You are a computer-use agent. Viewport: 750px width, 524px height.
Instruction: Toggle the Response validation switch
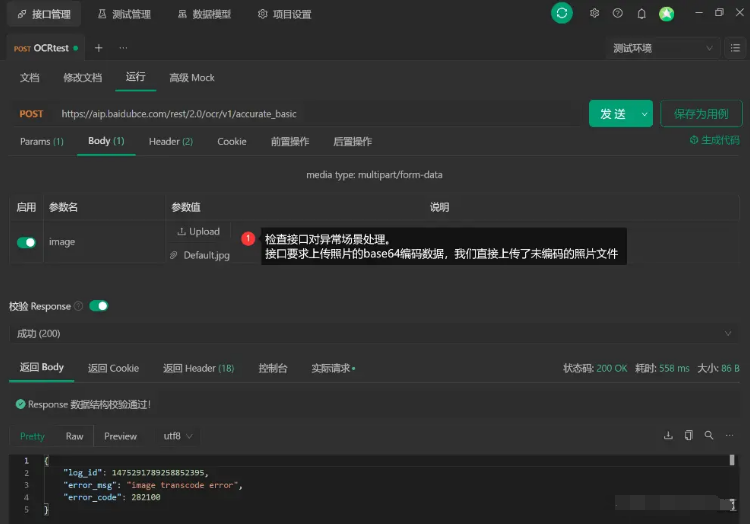tap(99, 306)
